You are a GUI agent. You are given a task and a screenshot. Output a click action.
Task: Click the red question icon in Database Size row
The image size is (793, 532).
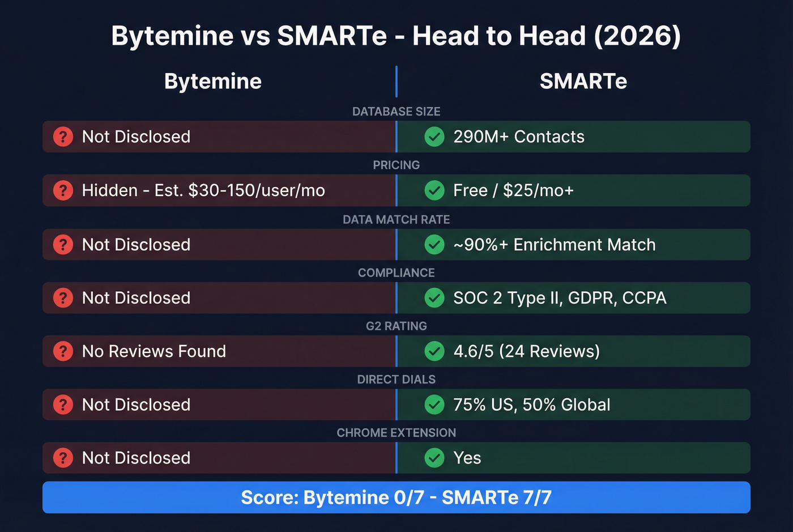point(63,137)
